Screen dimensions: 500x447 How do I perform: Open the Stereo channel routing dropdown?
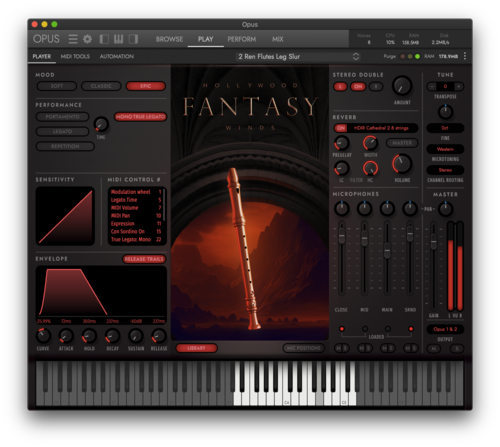point(445,170)
